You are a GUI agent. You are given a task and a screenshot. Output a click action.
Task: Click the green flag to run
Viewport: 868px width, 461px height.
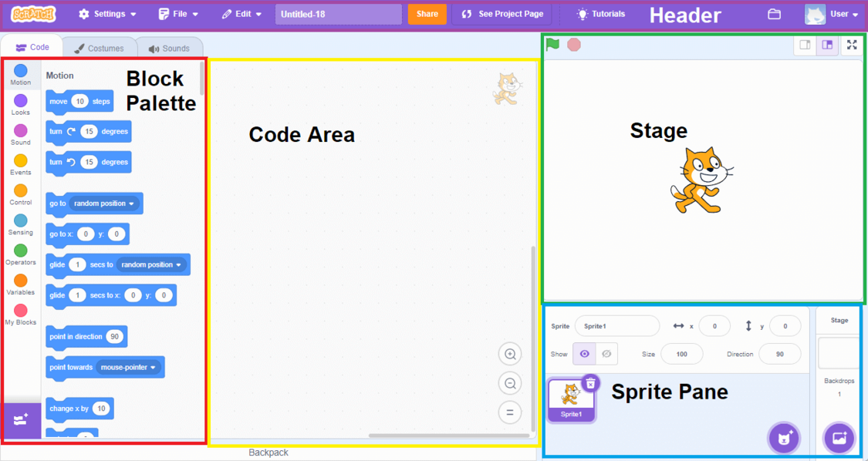tap(552, 45)
